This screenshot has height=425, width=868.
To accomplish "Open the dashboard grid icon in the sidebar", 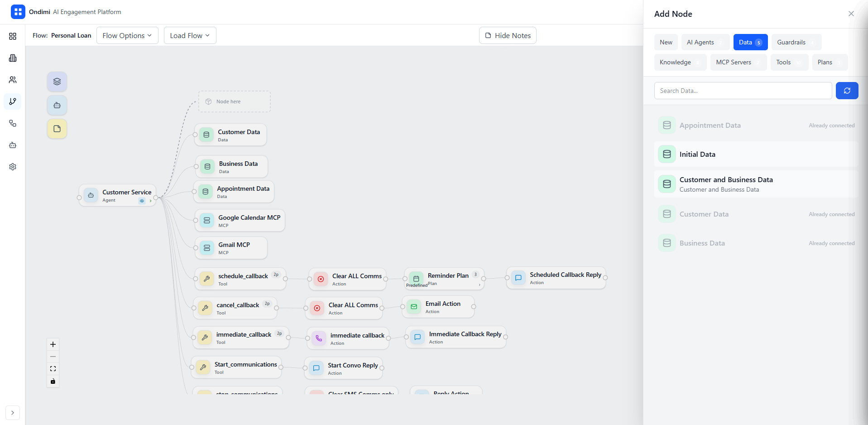I will (13, 36).
